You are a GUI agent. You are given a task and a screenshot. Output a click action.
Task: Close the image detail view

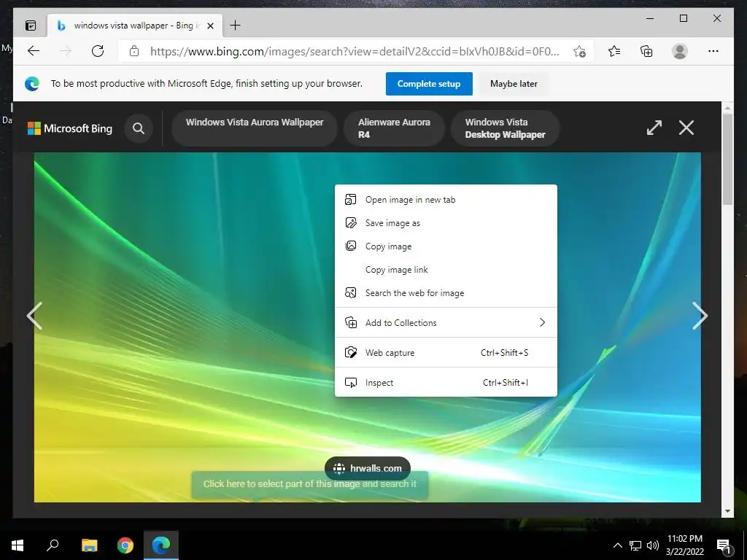click(x=686, y=128)
